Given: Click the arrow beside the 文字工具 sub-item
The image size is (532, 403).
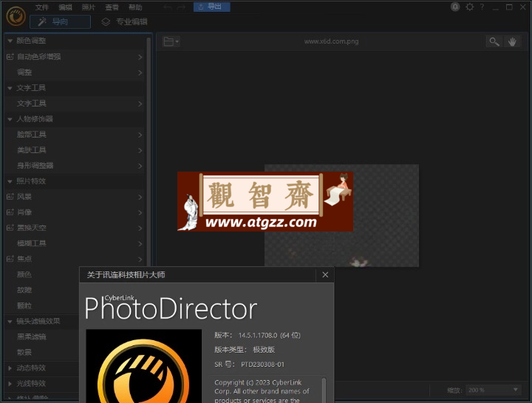Looking at the screenshot, I should [x=140, y=104].
